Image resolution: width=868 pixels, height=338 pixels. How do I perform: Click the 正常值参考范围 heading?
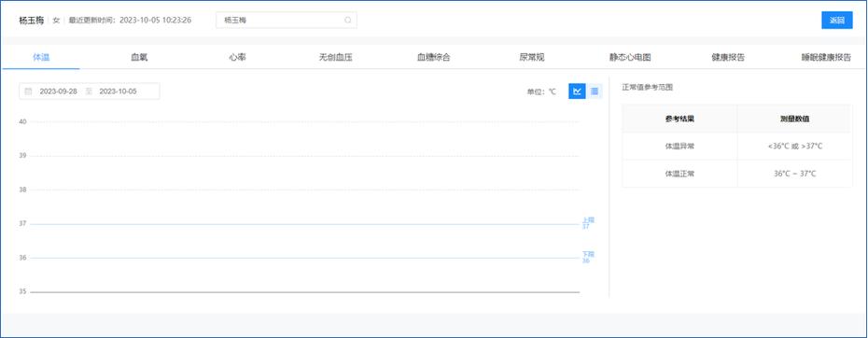[x=647, y=88]
